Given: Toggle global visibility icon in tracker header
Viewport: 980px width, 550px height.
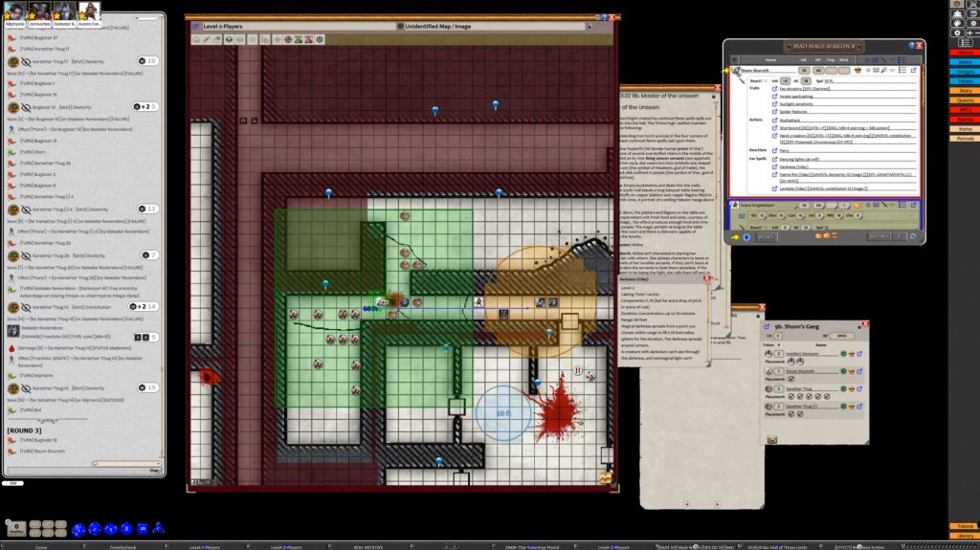Looking at the screenshot, I should (x=734, y=60).
